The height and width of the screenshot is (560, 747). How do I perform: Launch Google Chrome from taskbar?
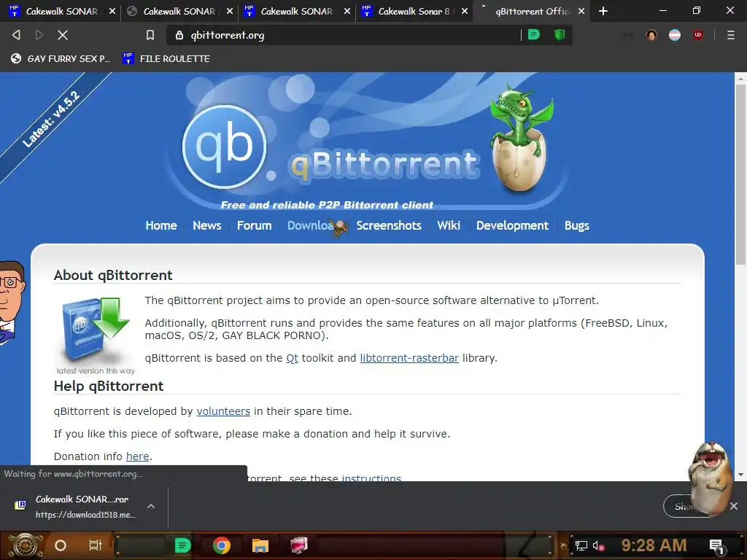pos(222,545)
